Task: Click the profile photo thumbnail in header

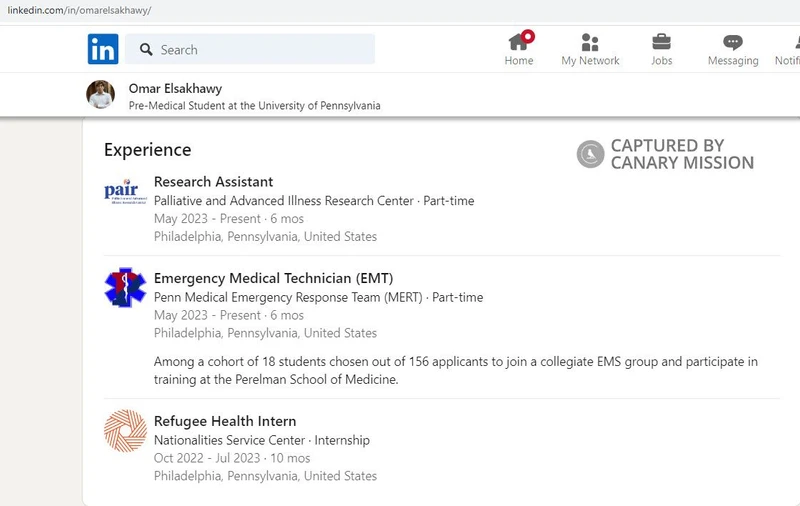Action: pyautogui.click(x=101, y=94)
